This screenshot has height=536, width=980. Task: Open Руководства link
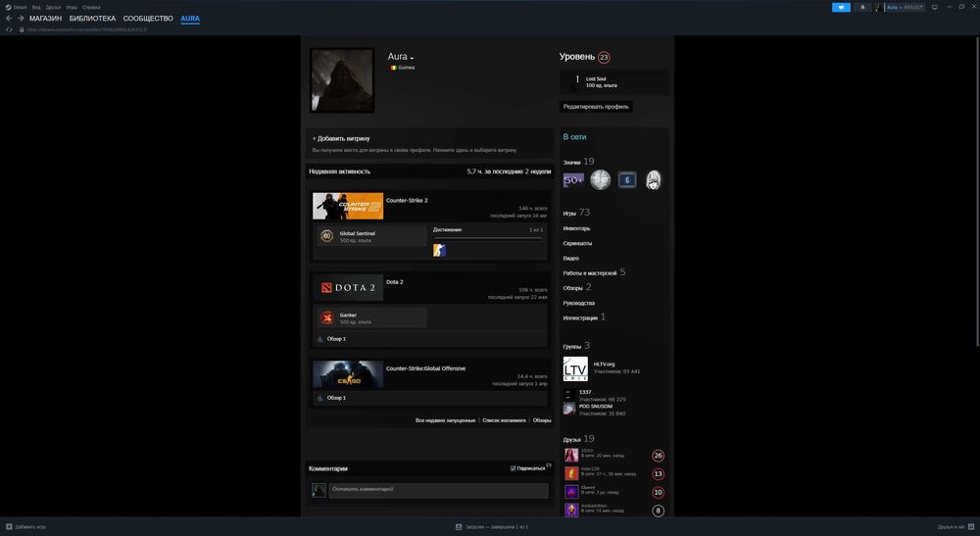[579, 303]
